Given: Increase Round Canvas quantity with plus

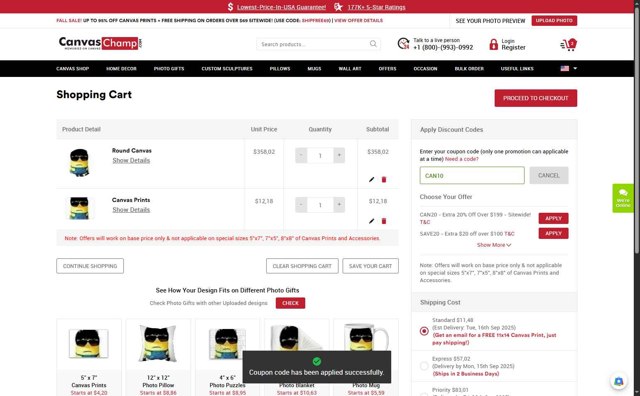Looking at the screenshot, I should [x=339, y=156].
